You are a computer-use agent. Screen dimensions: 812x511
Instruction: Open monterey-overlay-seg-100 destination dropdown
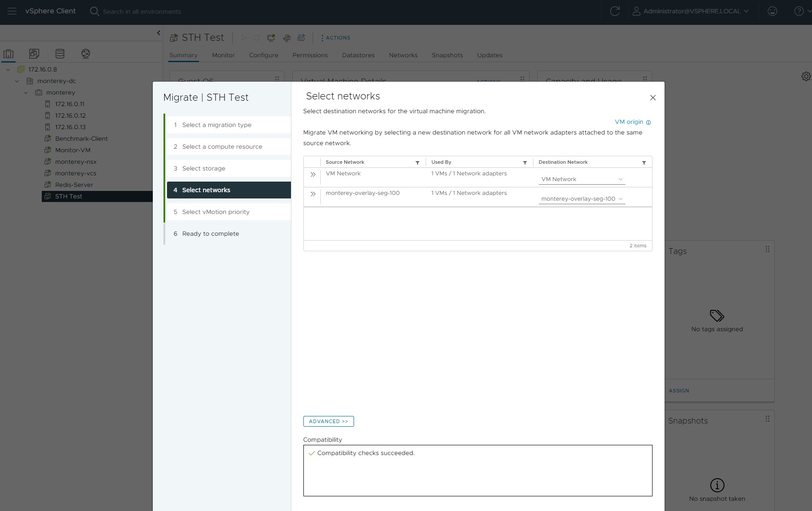(x=581, y=199)
